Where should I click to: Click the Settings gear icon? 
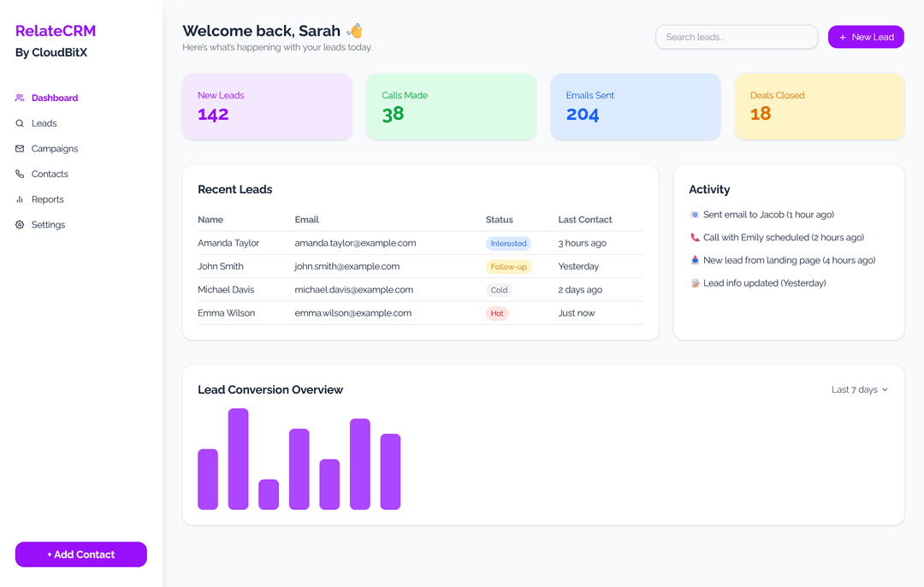[20, 225]
